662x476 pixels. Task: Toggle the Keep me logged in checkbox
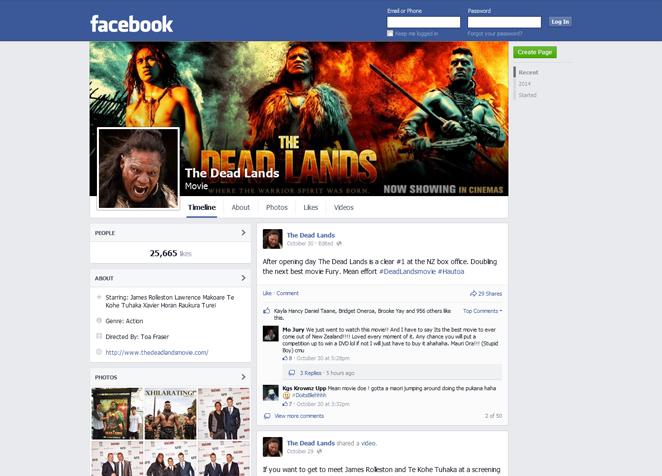point(390,33)
